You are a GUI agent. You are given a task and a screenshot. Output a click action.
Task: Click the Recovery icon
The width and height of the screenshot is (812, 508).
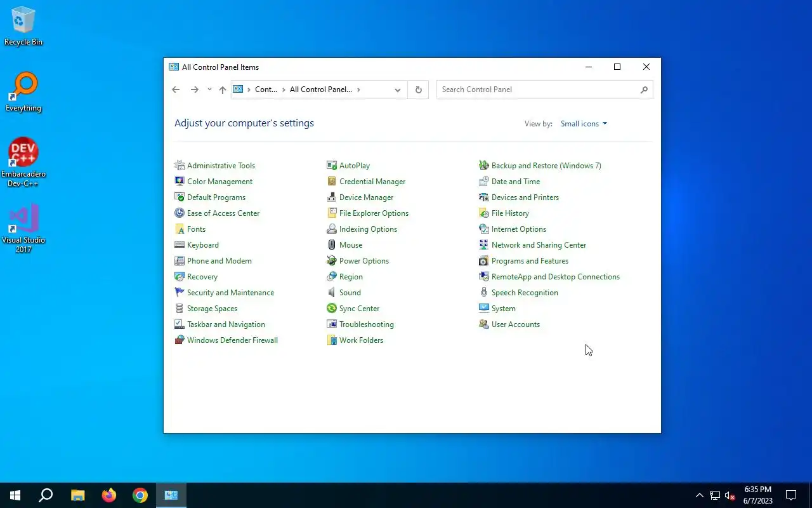click(180, 277)
